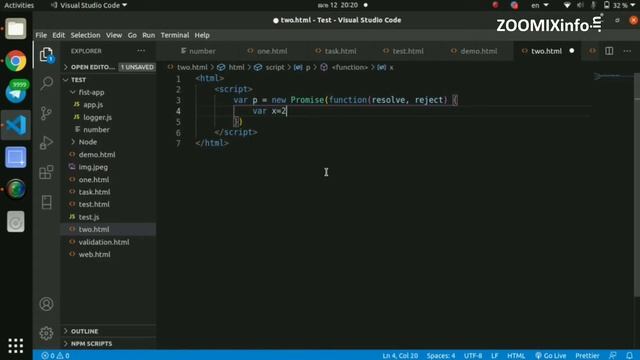
Task: Switch to the test.html editor tab
Action: pos(404,51)
